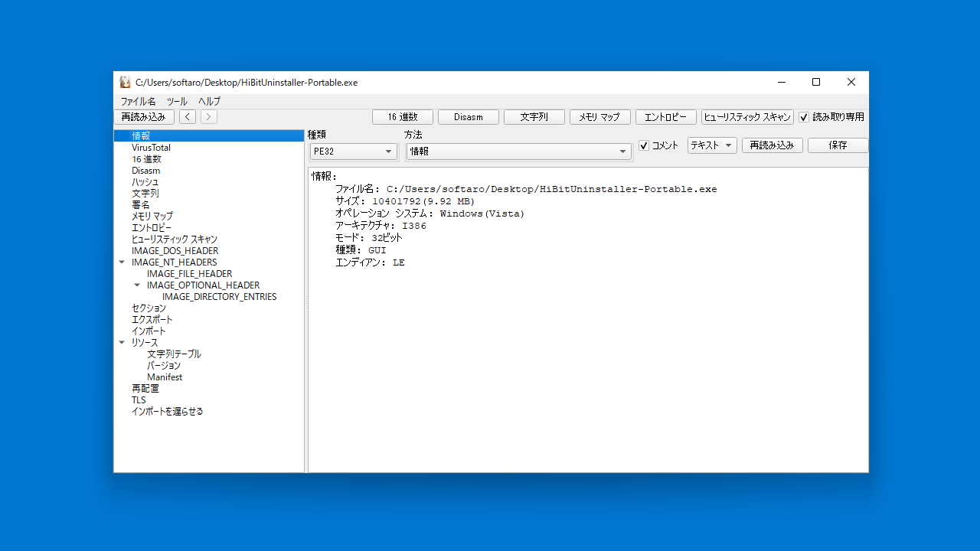Select エクスポート in the tree

[x=152, y=320]
